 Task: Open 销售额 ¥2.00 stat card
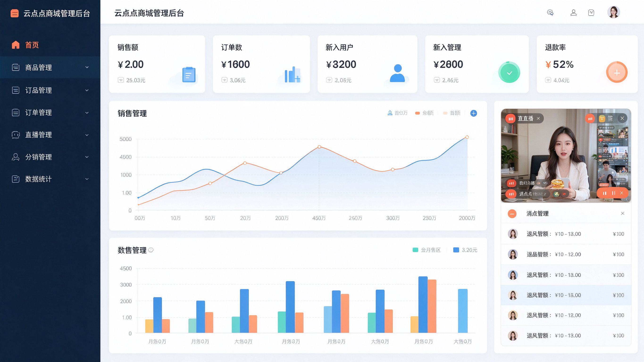tap(157, 64)
